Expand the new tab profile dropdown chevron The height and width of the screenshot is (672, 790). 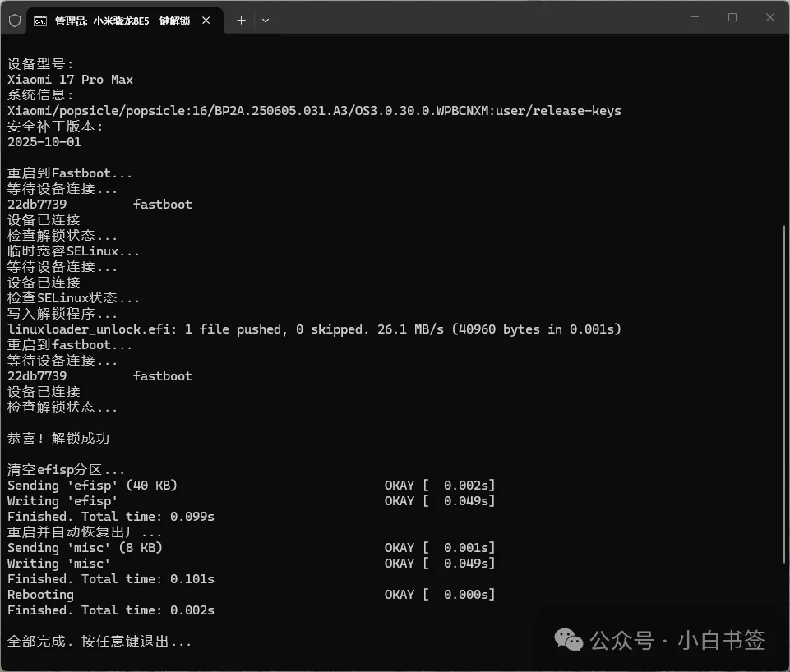266,21
